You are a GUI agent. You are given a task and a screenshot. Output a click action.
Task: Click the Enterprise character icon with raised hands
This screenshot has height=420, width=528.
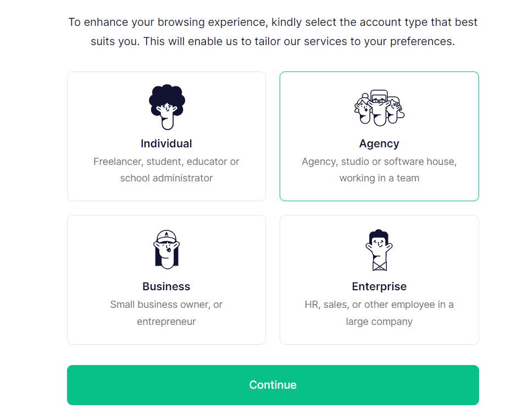coord(379,250)
